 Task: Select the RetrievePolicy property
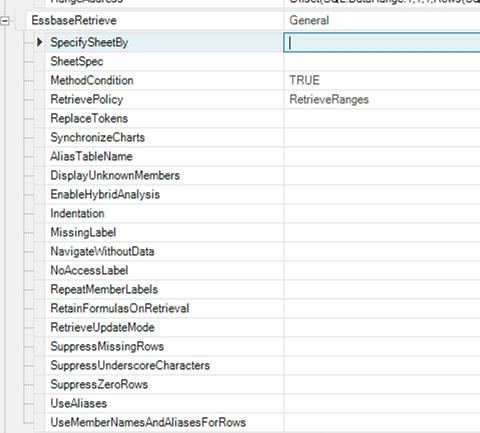87,99
